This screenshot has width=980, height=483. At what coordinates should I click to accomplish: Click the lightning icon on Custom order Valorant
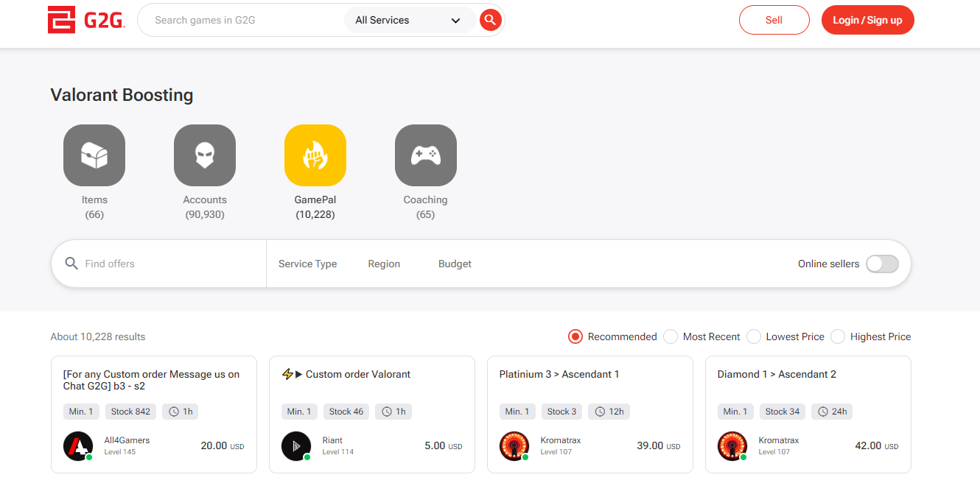pyautogui.click(x=287, y=374)
